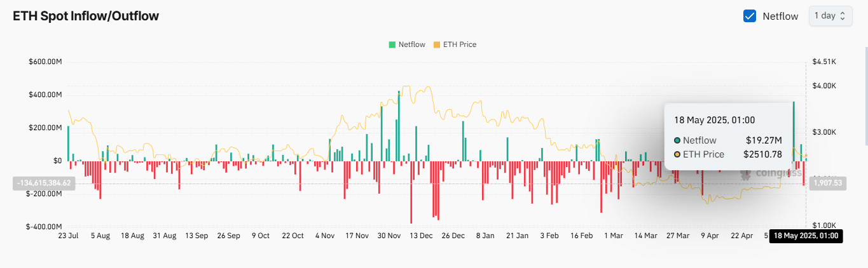
Task: Click the 1,907.53 price axis marker
Action: [x=827, y=183]
